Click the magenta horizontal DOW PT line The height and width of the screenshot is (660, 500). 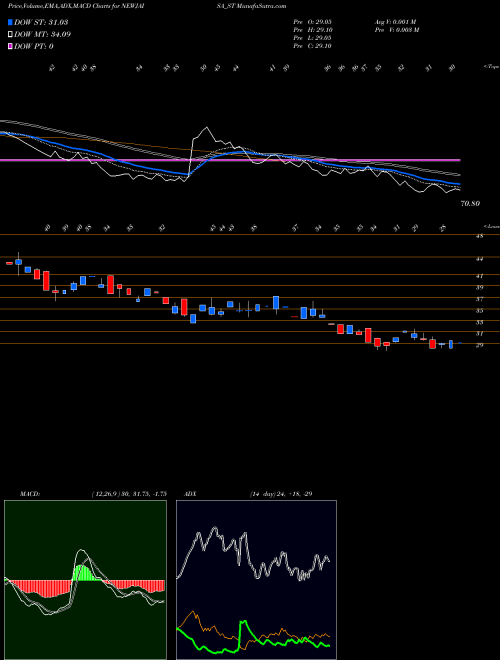[230, 160]
